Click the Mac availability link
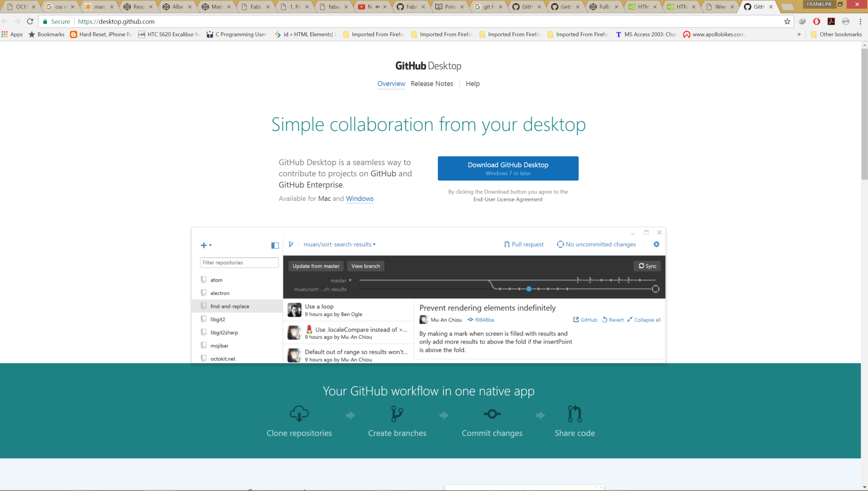868x491 pixels. tap(324, 199)
